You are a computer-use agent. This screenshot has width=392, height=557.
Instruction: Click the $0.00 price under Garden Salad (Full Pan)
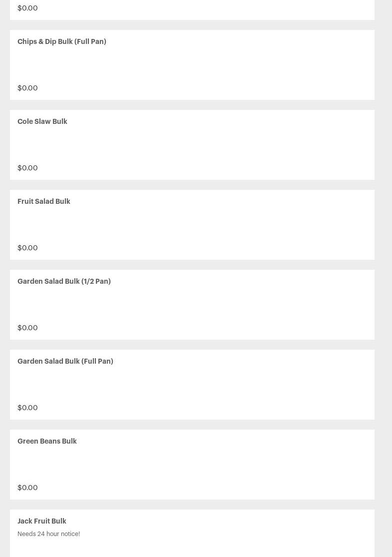click(27, 408)
